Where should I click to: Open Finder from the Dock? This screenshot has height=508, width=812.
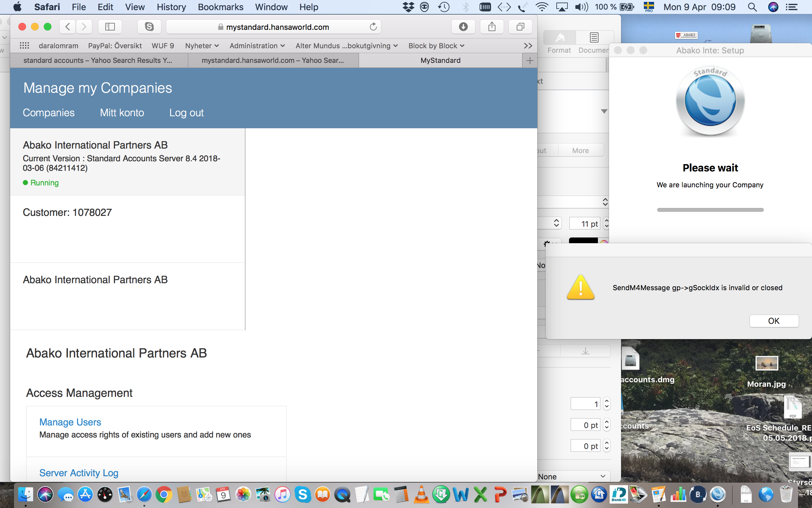tap(25, 495)
